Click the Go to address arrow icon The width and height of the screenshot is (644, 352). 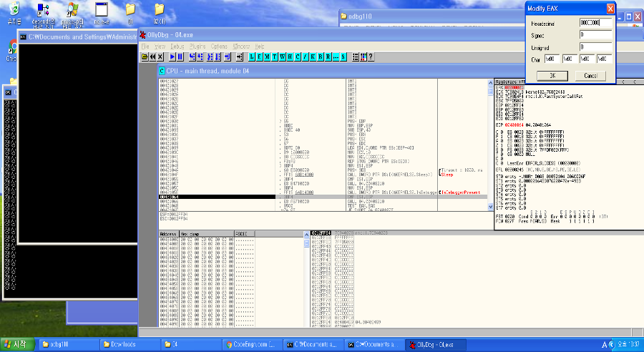pyautogui.click(x=240, y=57)
